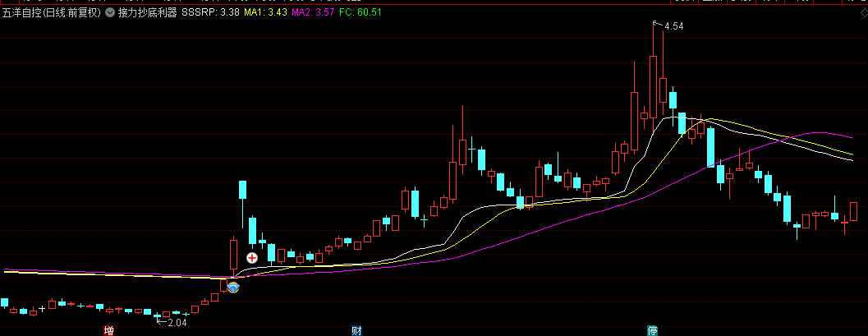This screenshot has height=336, width=868.
Task: Click the 五洋自控(日线.前复权) chart title
Action: point(52,12)
